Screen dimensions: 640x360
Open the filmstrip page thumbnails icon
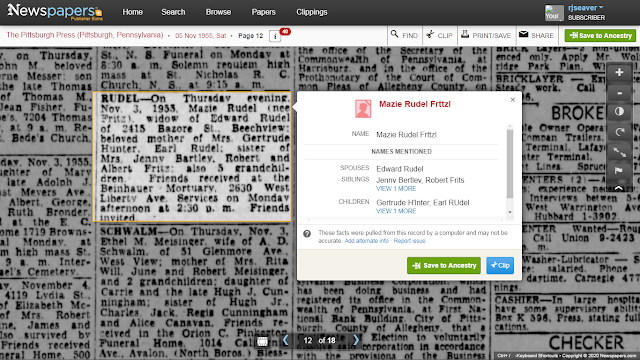[x=262, y=341]
